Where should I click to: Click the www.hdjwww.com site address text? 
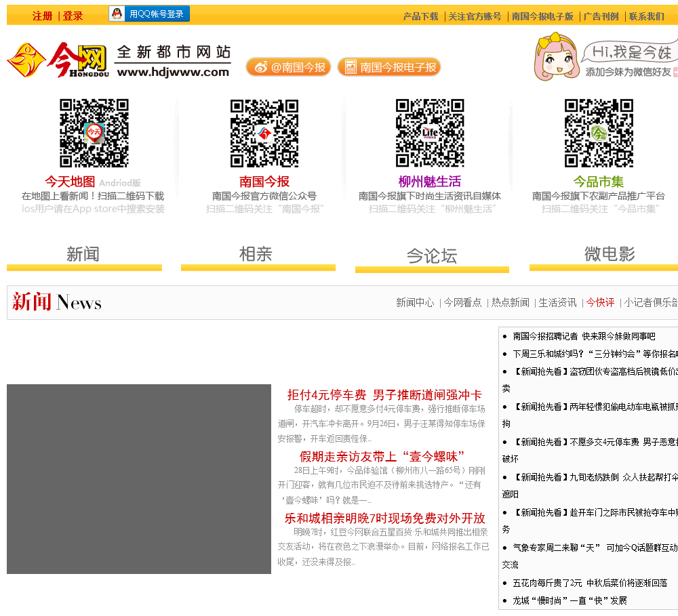pos(173,73)
